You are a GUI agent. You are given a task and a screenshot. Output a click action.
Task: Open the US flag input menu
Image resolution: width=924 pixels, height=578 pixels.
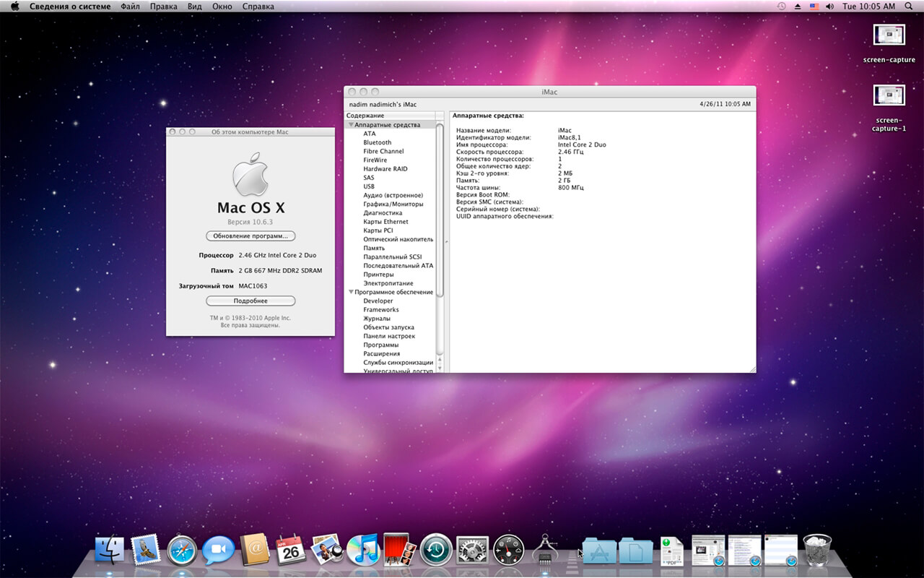[814, 7]
